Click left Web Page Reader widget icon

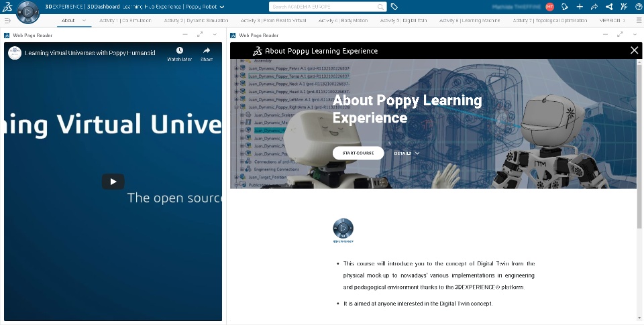click(7, 36)
